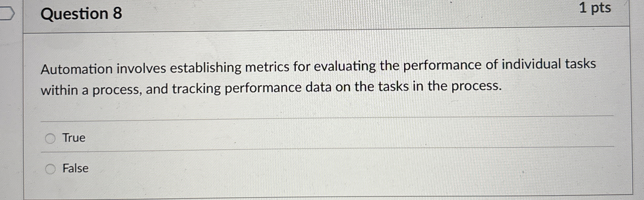This screenshot has height=200, width=644.
Task: Click the word evaluating in the question
Action: (345, 66)
